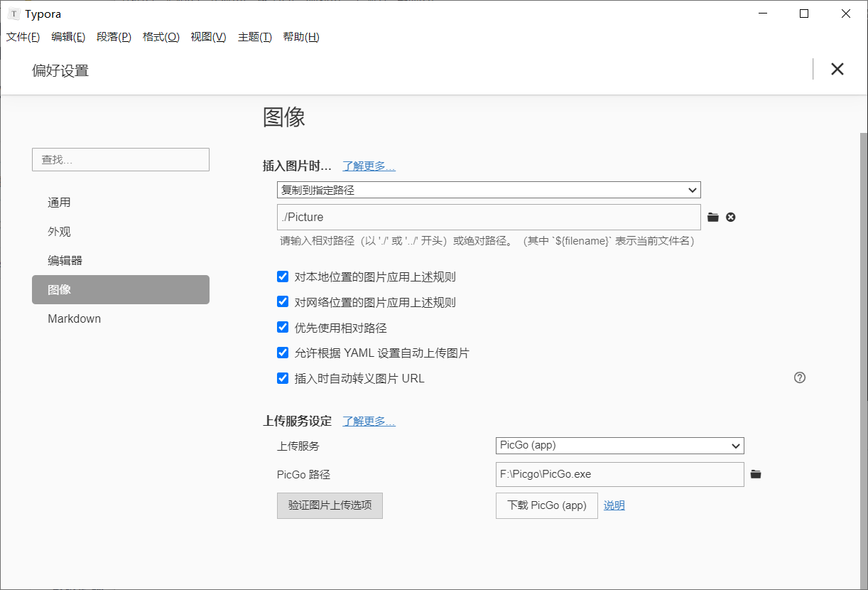Click the 偏好设置 title text
868x590 pixels.
[60, 70]
